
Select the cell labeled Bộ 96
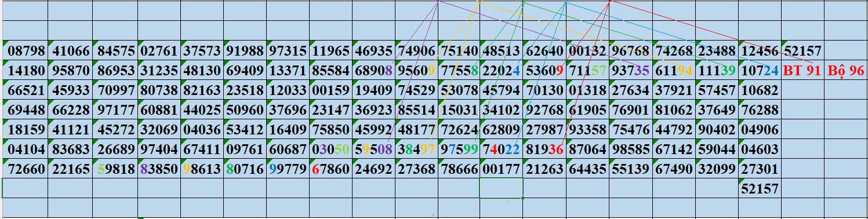click(x=845, y=71)
